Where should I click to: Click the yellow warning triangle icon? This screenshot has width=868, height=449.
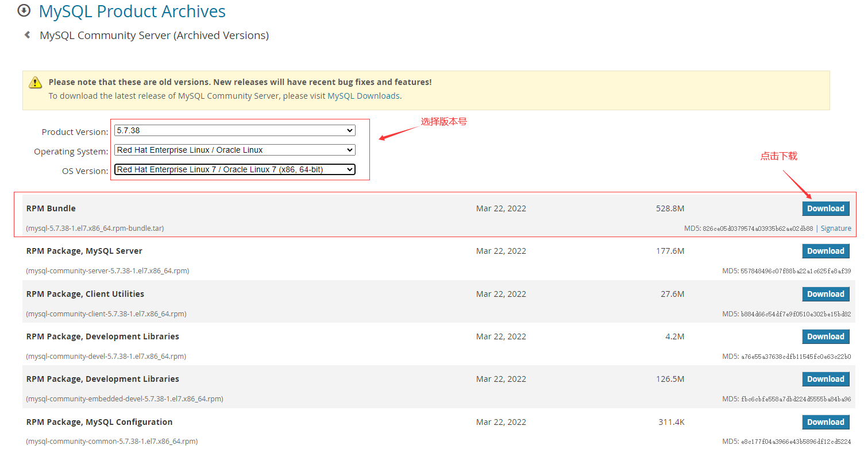[x=36, y=83]
